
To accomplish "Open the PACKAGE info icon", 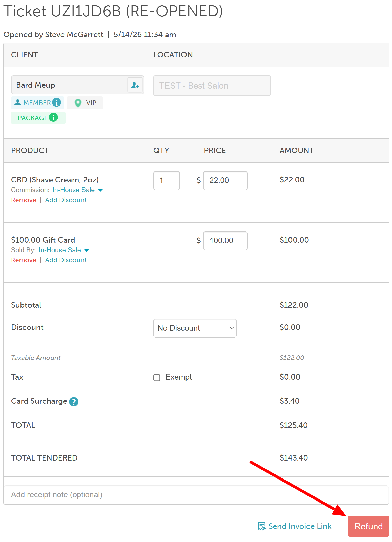I will click(53, 117).
